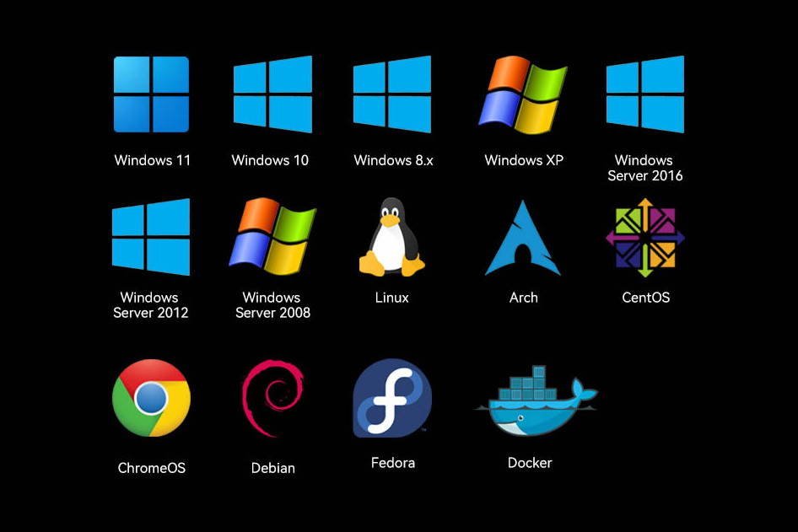The height and width of the screenshot is (532, 798).
Task: Open the Windows Server 2016 icon
Action: [x=645, y=94]
